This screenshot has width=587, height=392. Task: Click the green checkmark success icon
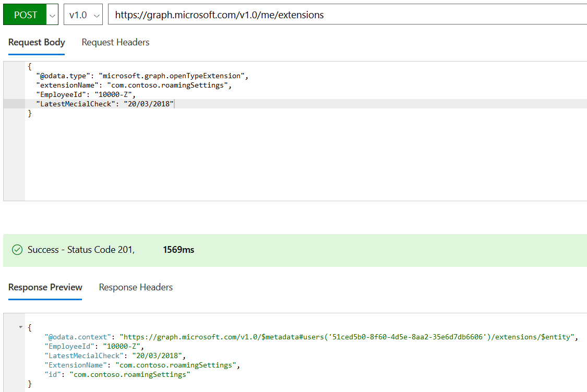coord(17,249)
